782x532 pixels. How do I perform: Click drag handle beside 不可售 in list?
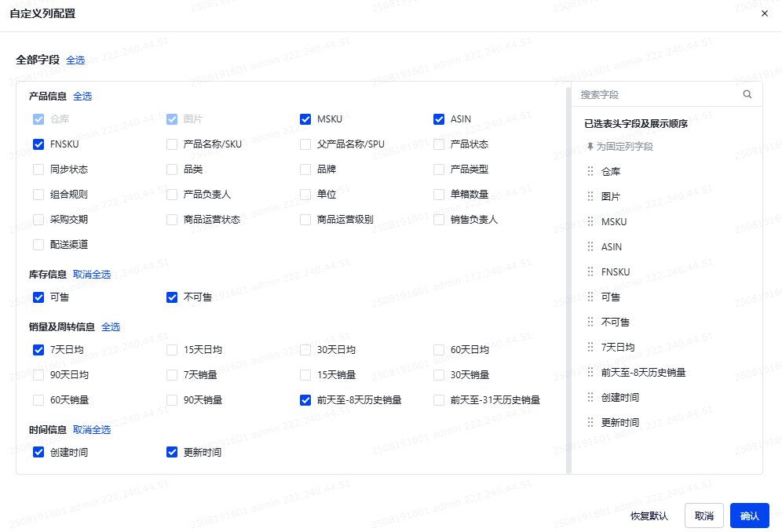(590, 322)
